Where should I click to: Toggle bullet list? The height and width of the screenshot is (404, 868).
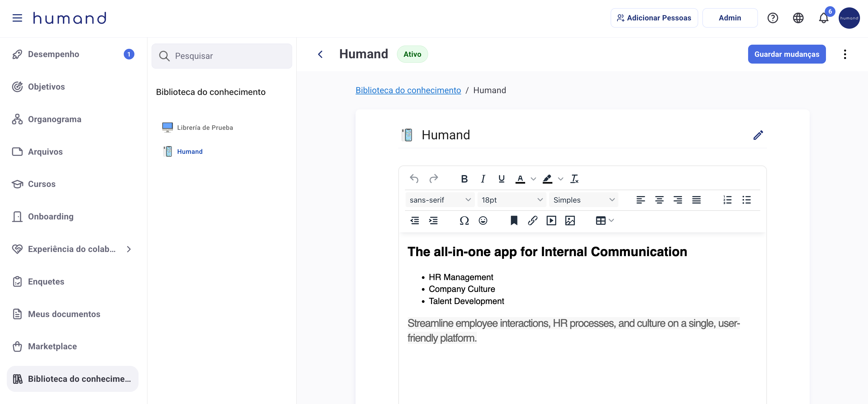click(746, 200)
